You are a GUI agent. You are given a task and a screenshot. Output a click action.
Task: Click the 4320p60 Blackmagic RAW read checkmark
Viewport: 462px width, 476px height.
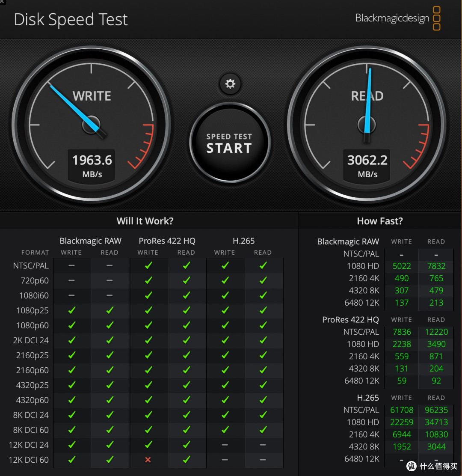(110, 400)
